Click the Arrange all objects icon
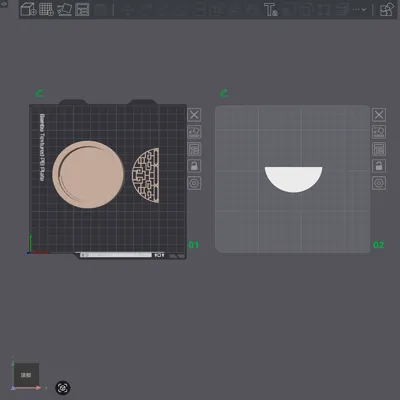This screenshot has height=400, width=400. 82,9
